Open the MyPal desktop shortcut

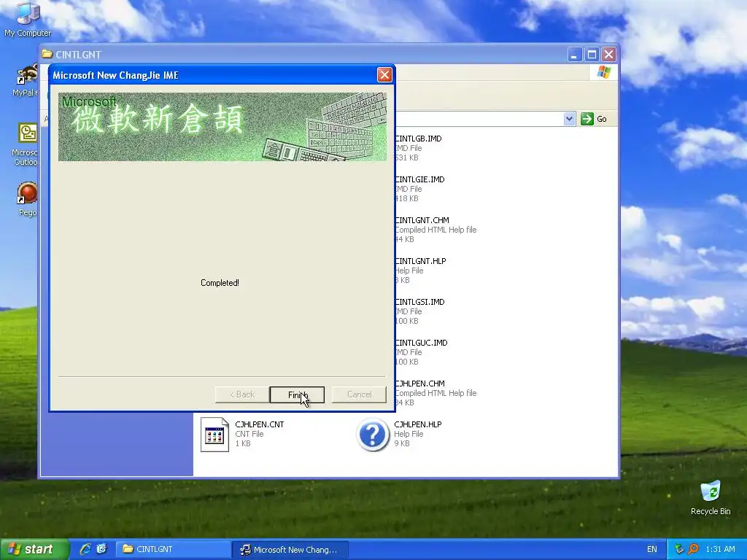point(26,80)
